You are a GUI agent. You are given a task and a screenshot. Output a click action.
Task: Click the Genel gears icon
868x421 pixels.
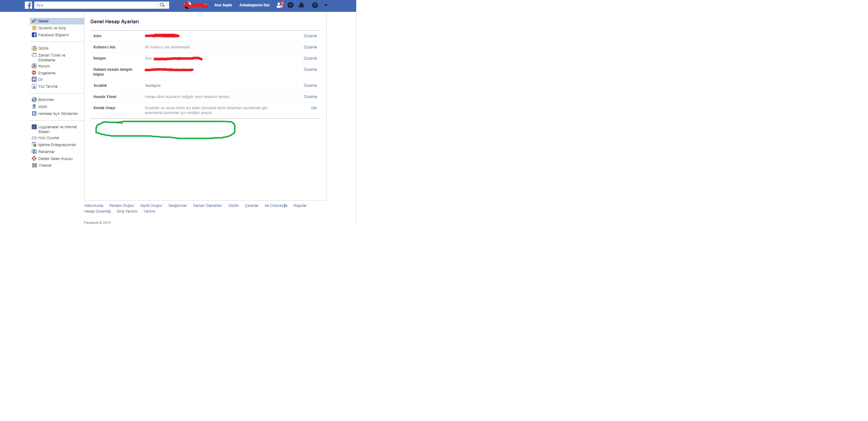coord(34,21)
